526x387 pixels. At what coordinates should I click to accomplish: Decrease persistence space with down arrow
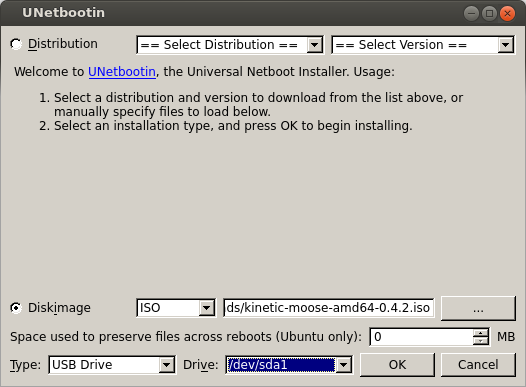coord(481,341)
